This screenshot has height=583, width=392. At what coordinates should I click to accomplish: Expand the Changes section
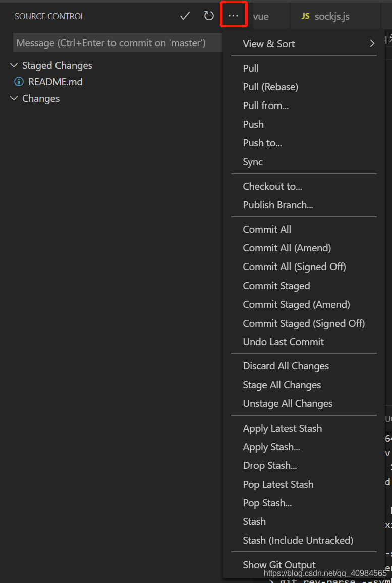14,98
